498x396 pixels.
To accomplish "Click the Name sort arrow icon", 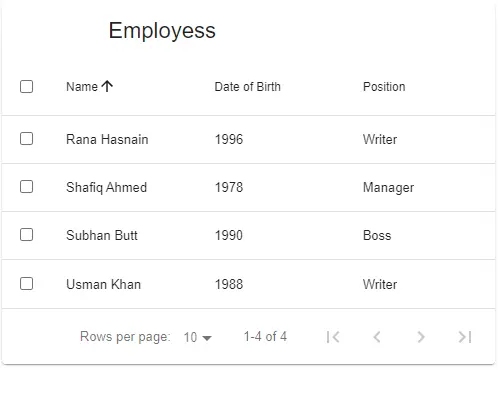I will 107,86.
